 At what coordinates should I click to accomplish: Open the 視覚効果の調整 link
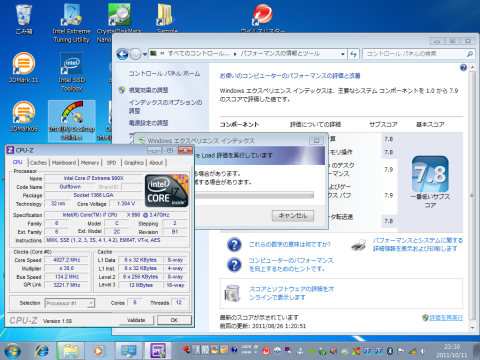pos(149,90)
